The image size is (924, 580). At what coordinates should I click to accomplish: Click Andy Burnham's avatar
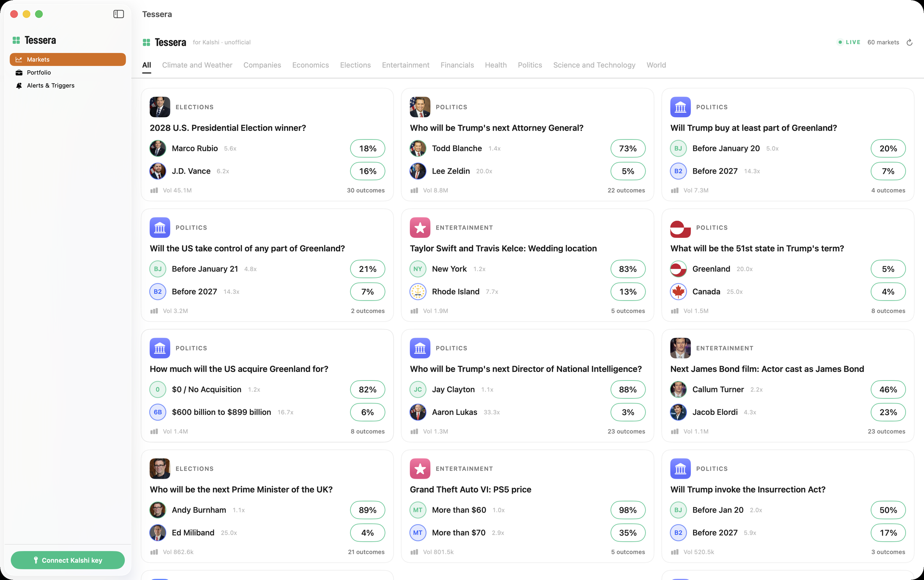(x=157, y=510)
